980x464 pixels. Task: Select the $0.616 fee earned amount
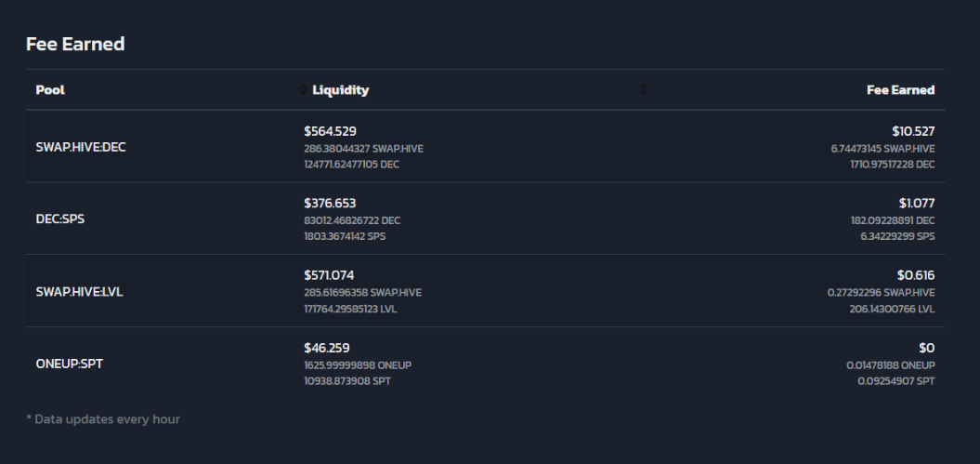point(916,275)
